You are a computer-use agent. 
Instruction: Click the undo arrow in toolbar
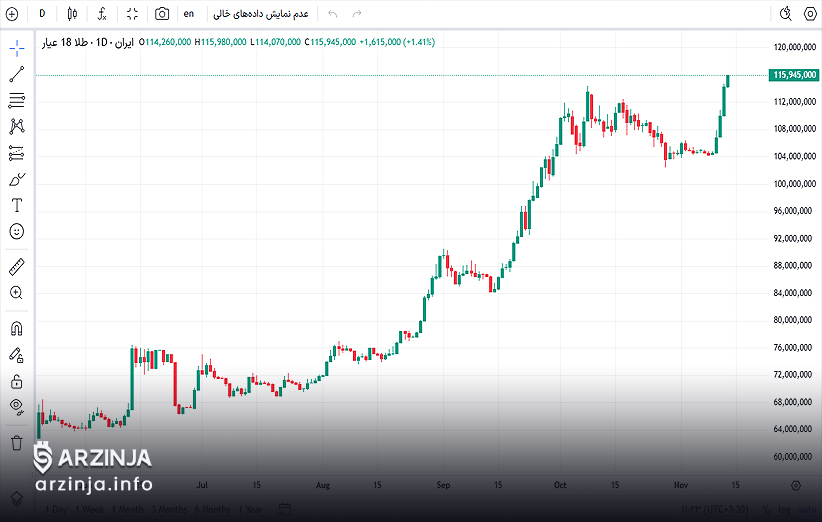(x=333, y=14)
